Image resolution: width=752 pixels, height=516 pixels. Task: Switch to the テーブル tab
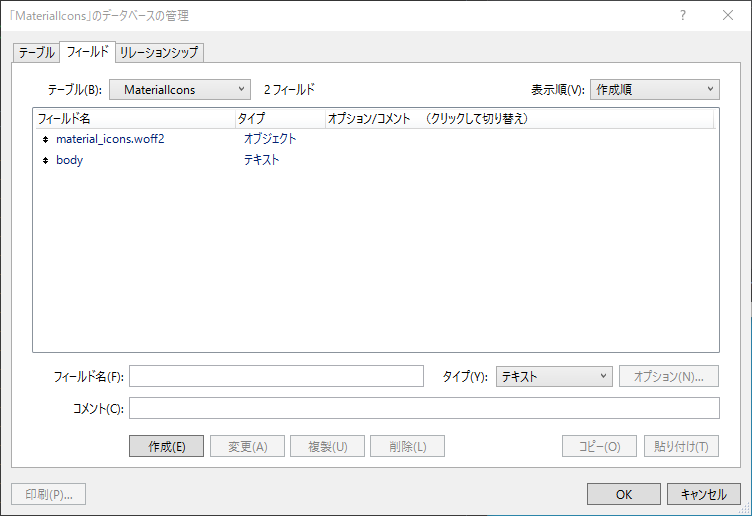point(36,52)
